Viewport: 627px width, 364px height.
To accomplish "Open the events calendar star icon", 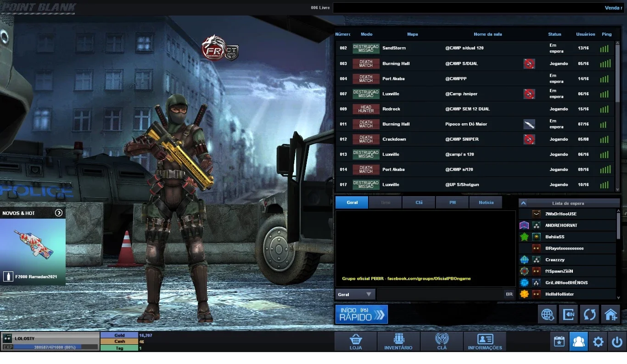I will point(559,342).
